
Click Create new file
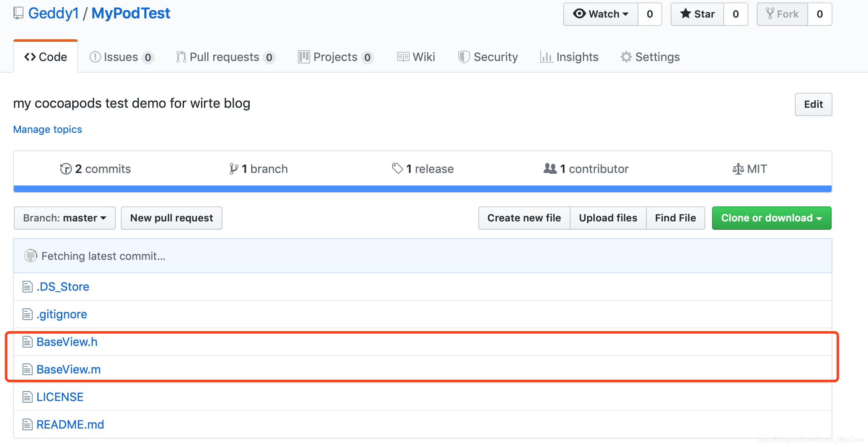click(524, 218)
